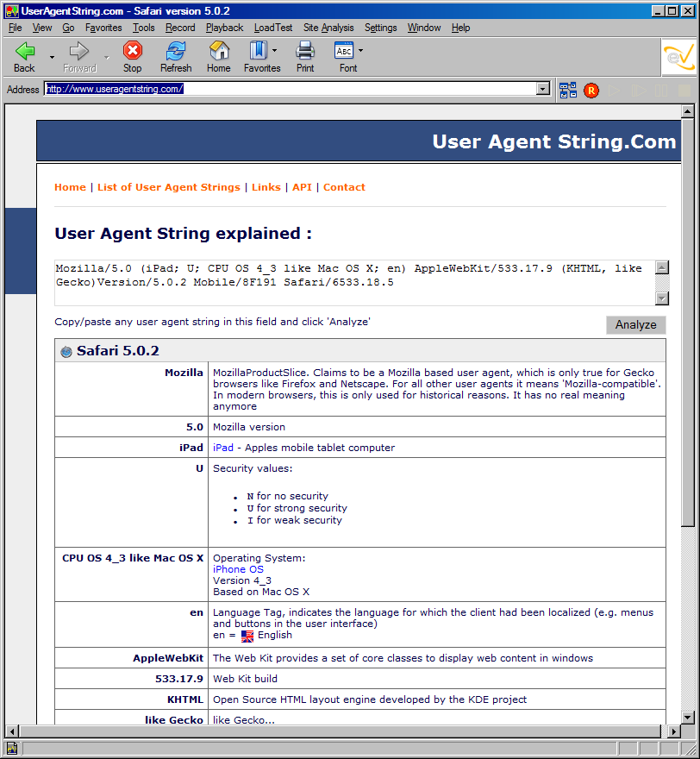Click the Analyze button
Image resolution: width=700 pixels, height=759 pixels.
click(635, 325)
